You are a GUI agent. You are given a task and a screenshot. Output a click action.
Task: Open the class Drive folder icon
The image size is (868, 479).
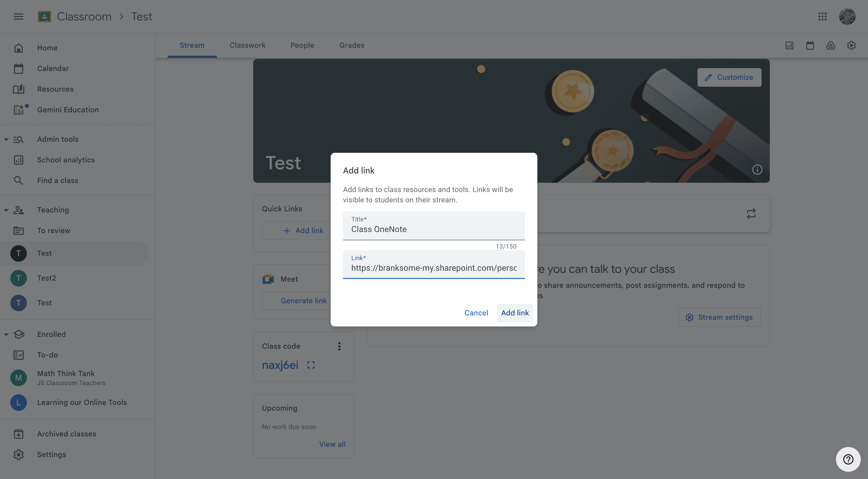point(831,45)
